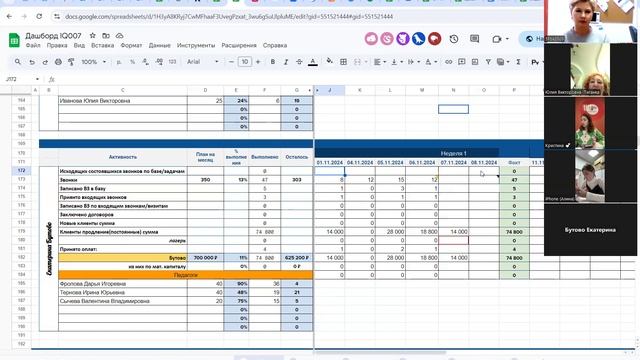
Task: Click the font size field
Action: click(244, 62)
